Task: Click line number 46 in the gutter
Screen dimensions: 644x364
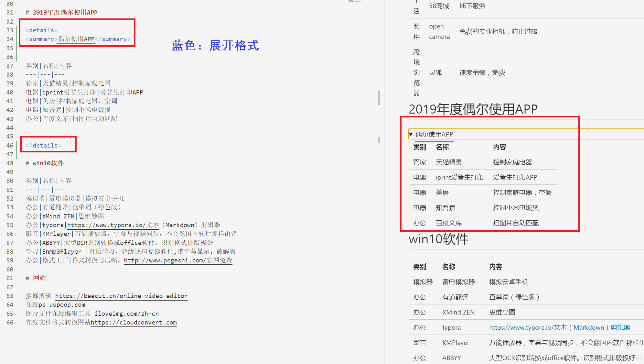Action: coord(10,146)
